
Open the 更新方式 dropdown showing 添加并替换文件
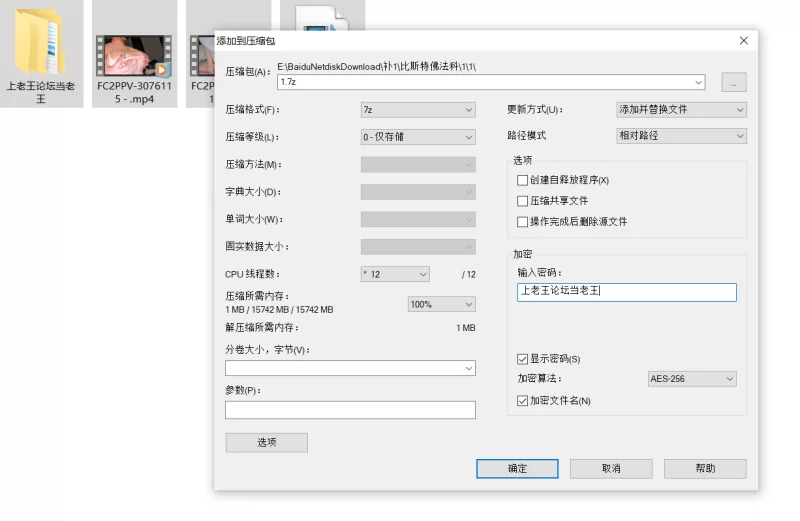coord(681,110)
